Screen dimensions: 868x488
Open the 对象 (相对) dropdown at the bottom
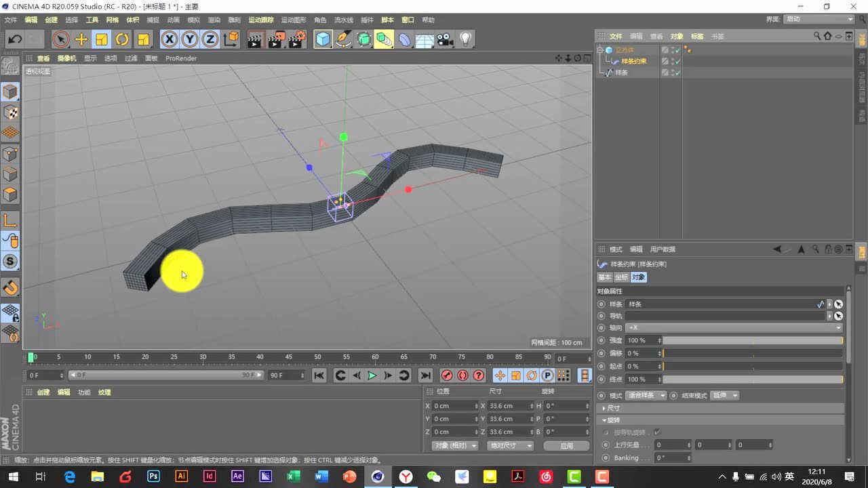pos(454,445)
